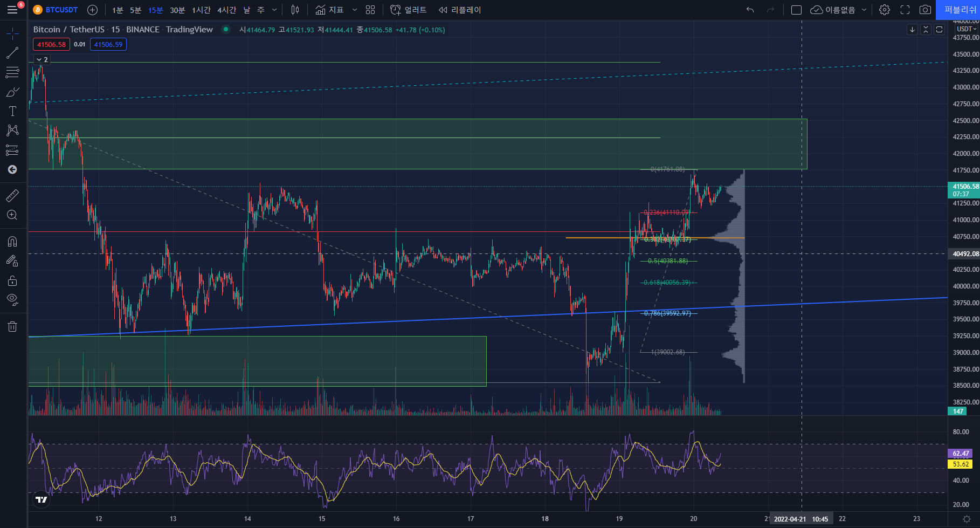
Task: Switch to the daily 날 timeframe
Action: point(247,10)
